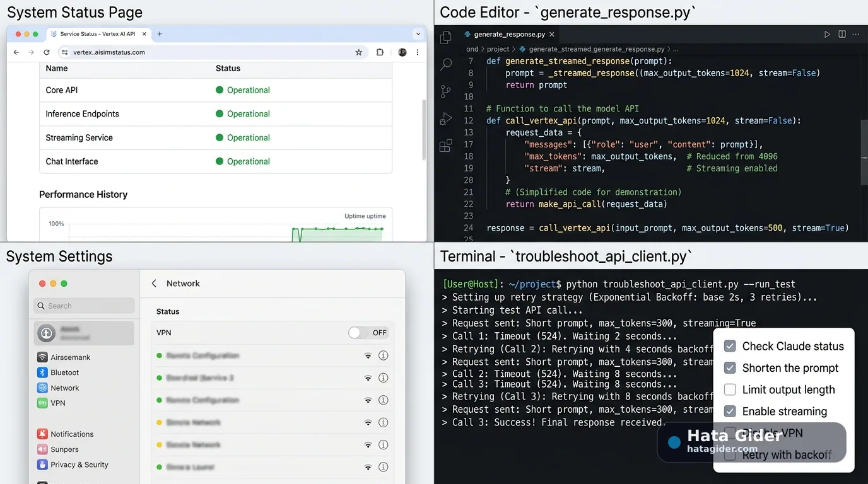Click the Status column header on status page

[x=228, y=68]
